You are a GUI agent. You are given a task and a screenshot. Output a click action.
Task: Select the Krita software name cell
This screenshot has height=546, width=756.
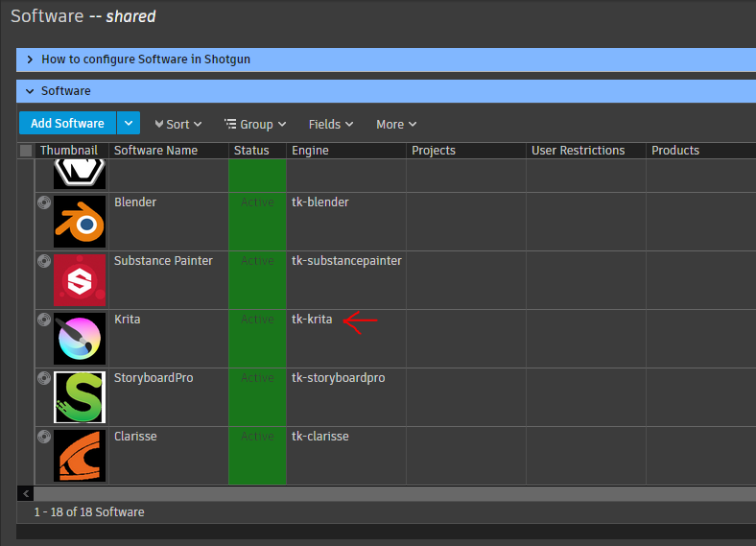click(169, 339)
